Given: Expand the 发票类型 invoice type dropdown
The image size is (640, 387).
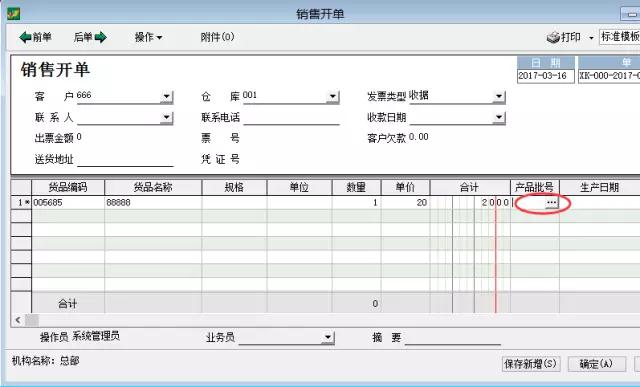Looking at the screenshot, I should point(499,97).
